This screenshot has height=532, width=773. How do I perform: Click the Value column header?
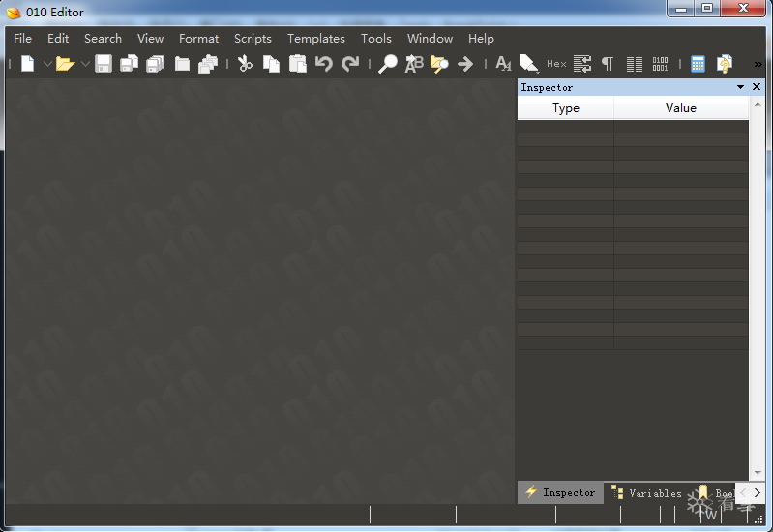click(x=681, y=108)
